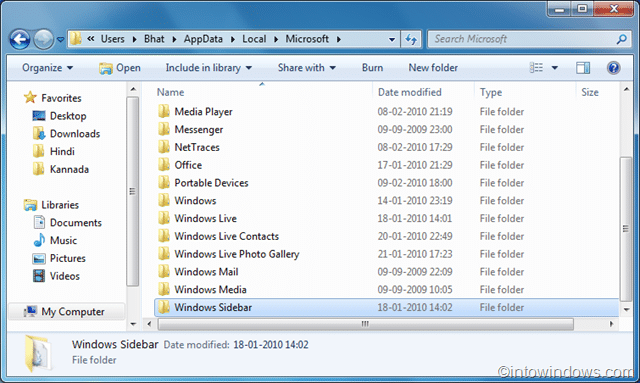The width and height of the screenshot is (640, 383).
Task: Select Local in the address breadcrumb
Action: coord(254,39)
